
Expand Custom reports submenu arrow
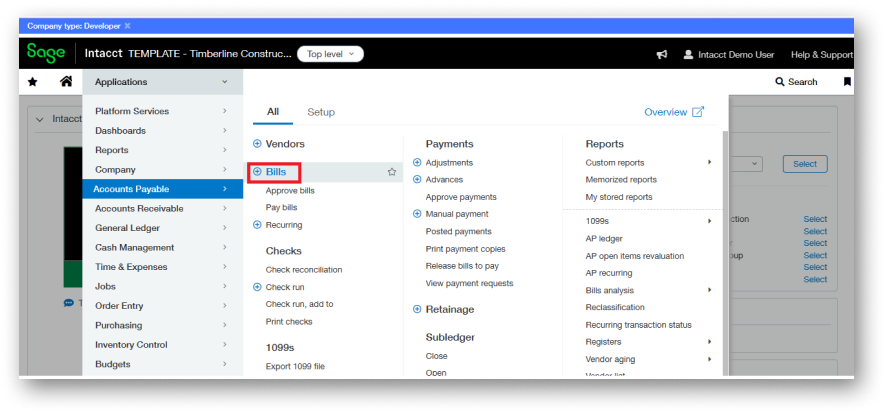click(709, 162)
